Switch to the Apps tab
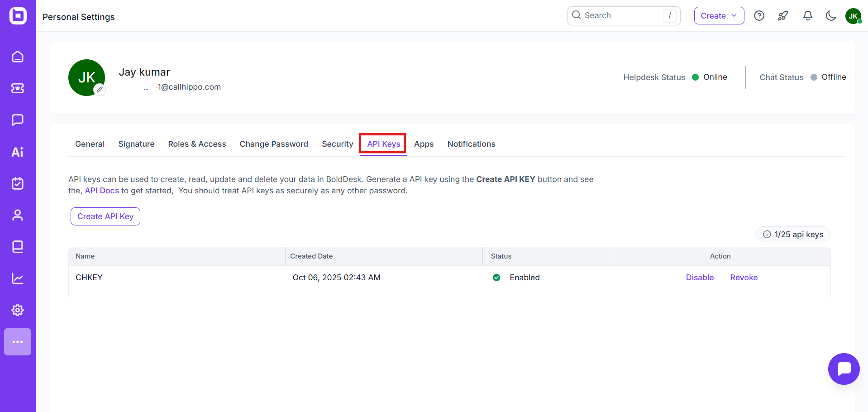The image size is (868, 412). pyautogui.click(x=424, y=144)
